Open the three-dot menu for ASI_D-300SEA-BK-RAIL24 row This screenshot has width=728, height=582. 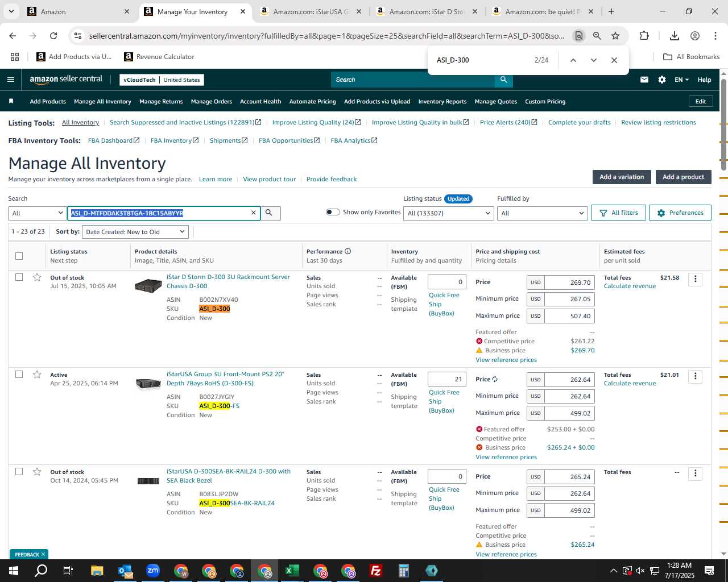tap(695, 473)
